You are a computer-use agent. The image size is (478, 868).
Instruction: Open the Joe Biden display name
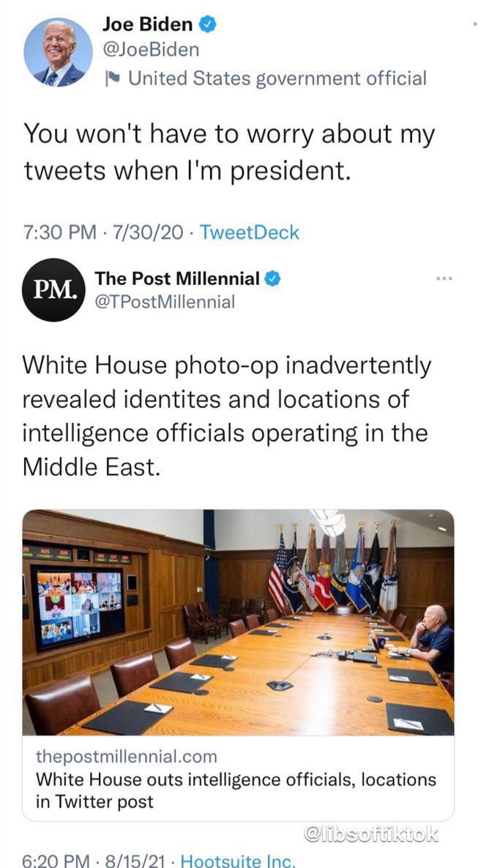(148, 24)
